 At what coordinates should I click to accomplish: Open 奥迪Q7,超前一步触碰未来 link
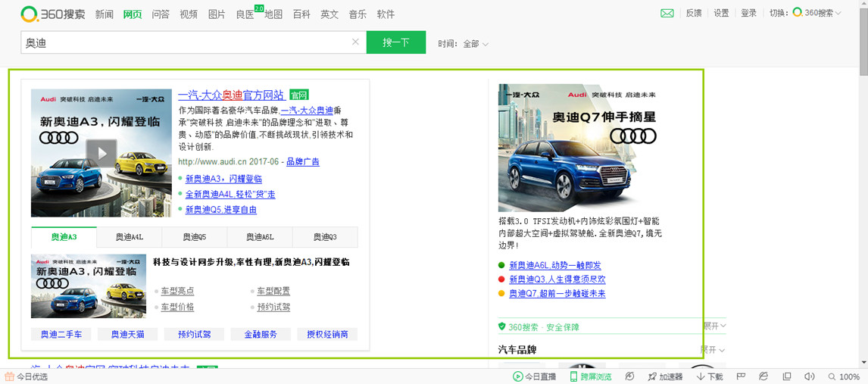(x=557, y=293)
